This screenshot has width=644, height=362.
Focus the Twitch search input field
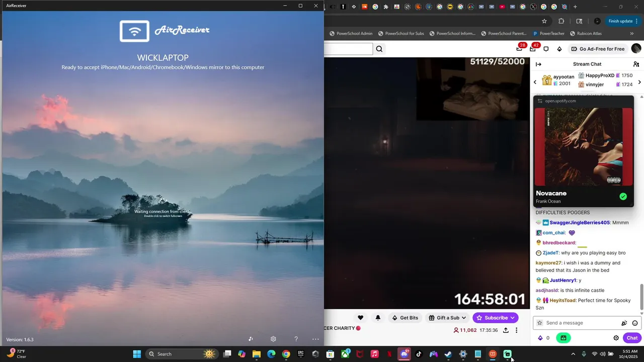pos(348,49)
